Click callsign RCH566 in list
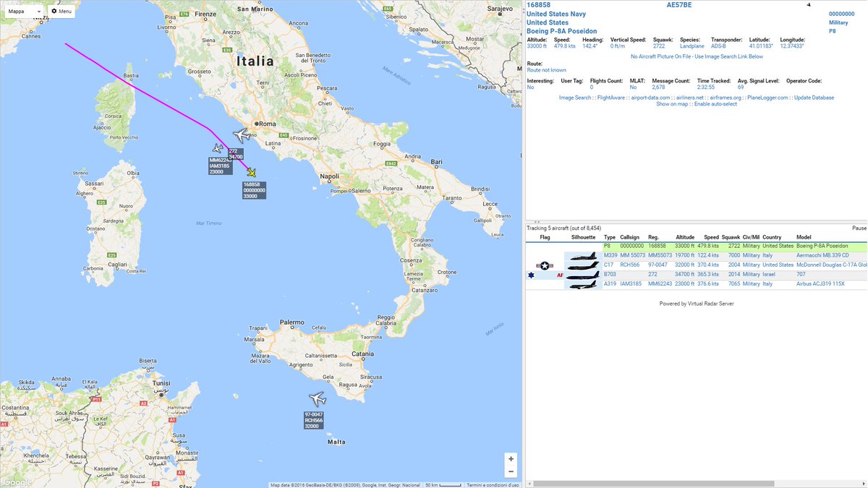The width and height of the screenshot is (868, 488). [x=629, y=265]
